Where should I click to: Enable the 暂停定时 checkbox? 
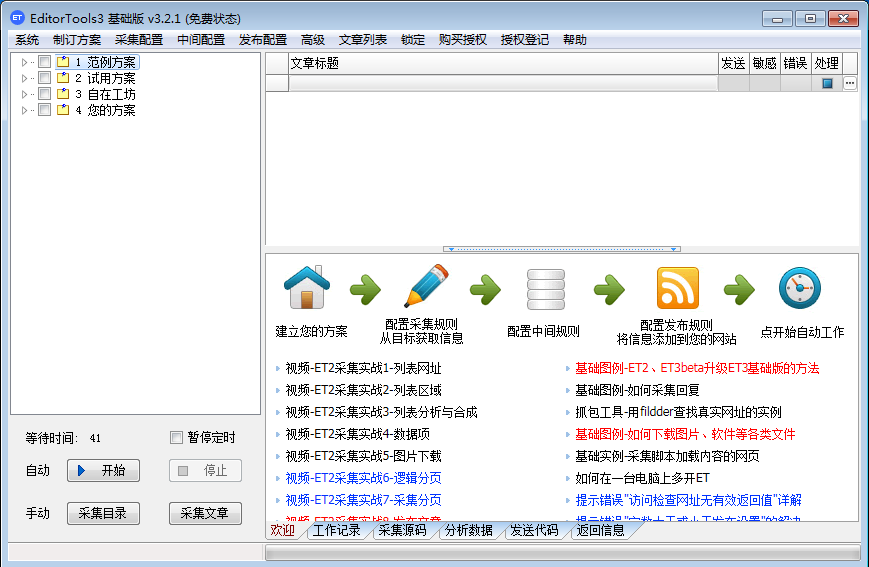(177, 438)
